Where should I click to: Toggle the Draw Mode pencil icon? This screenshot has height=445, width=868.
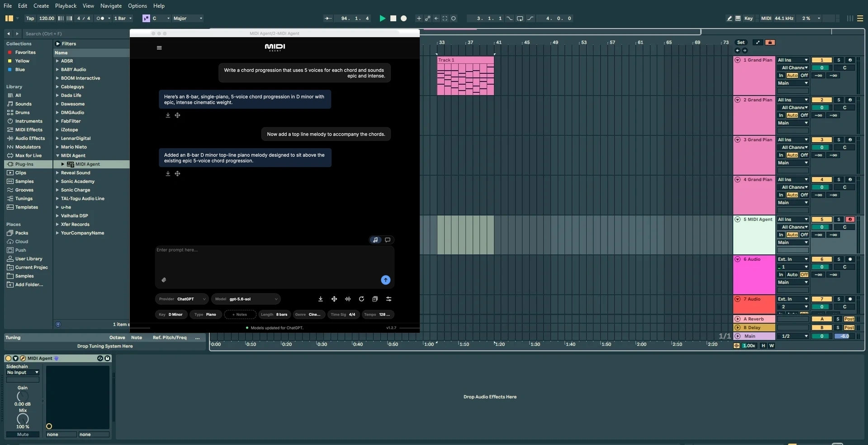pos(729,19)
